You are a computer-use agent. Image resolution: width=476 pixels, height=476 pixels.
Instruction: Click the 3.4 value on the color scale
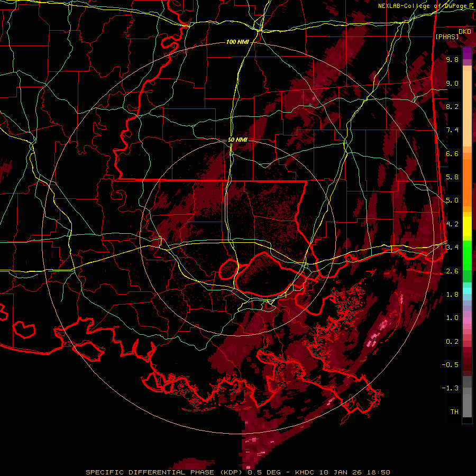pos(452,248)
